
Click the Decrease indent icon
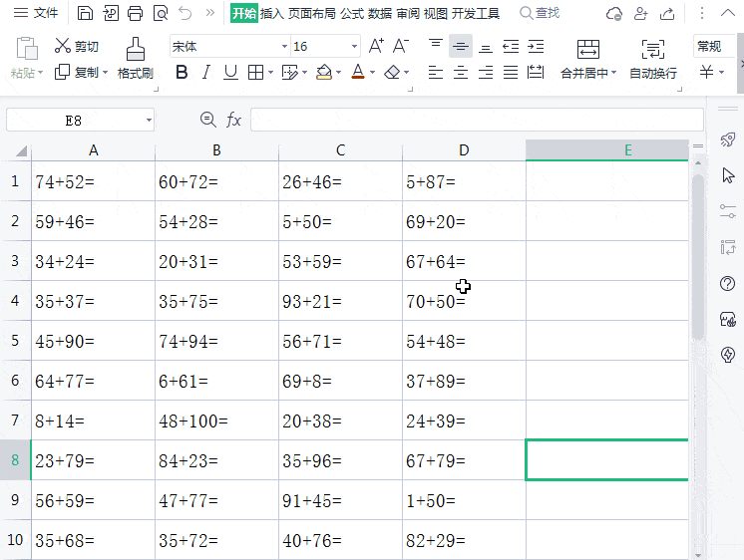(x=511, y=47)
